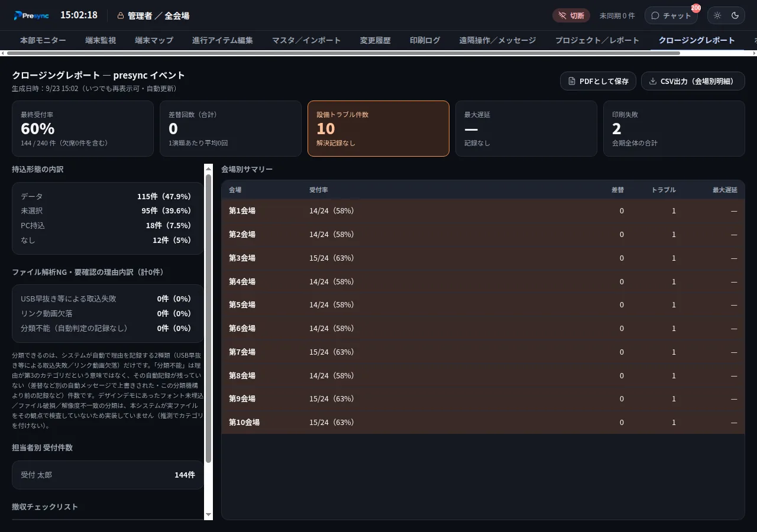Select the 第3会場 row

pos(483,258)
